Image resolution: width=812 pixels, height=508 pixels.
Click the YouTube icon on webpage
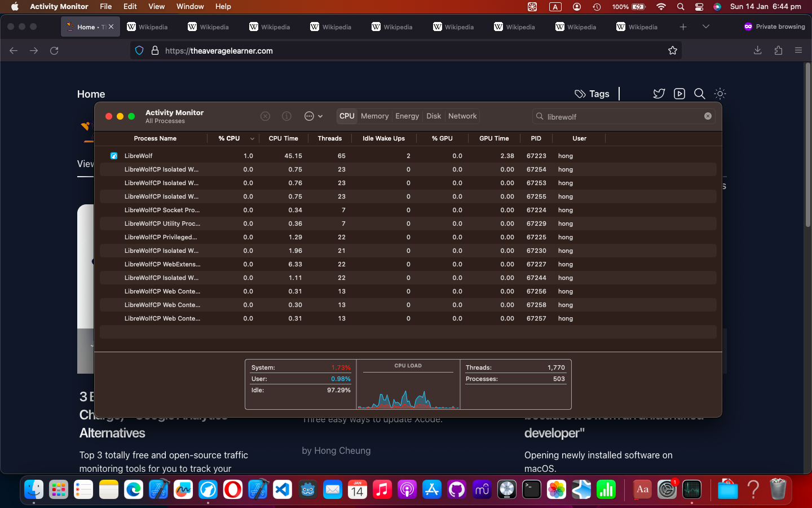(679, 94)
